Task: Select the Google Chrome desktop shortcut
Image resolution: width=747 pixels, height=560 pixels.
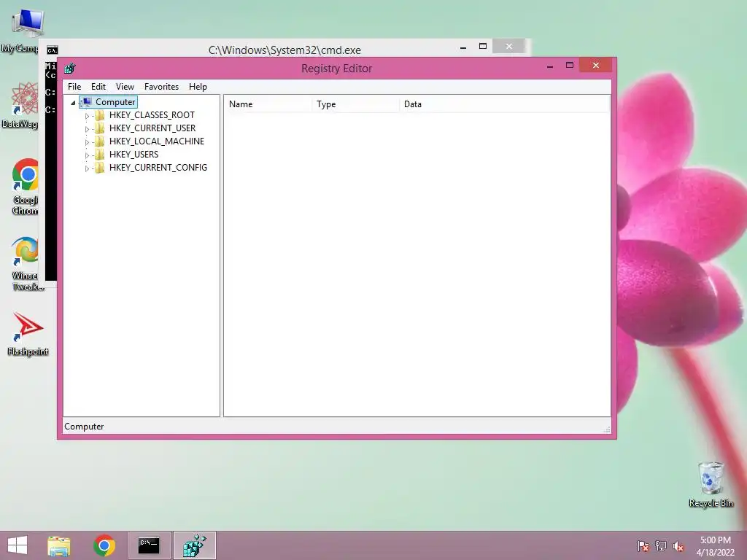Action: pyautogui.click(x=26, y=187)
